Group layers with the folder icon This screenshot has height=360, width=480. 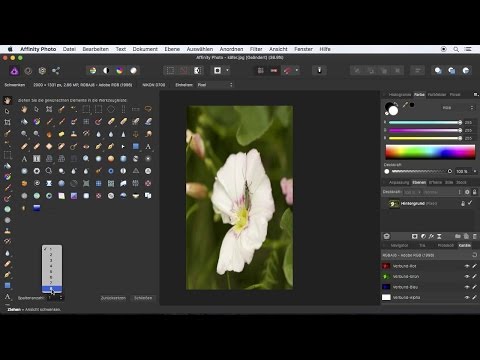click(458, 236)
